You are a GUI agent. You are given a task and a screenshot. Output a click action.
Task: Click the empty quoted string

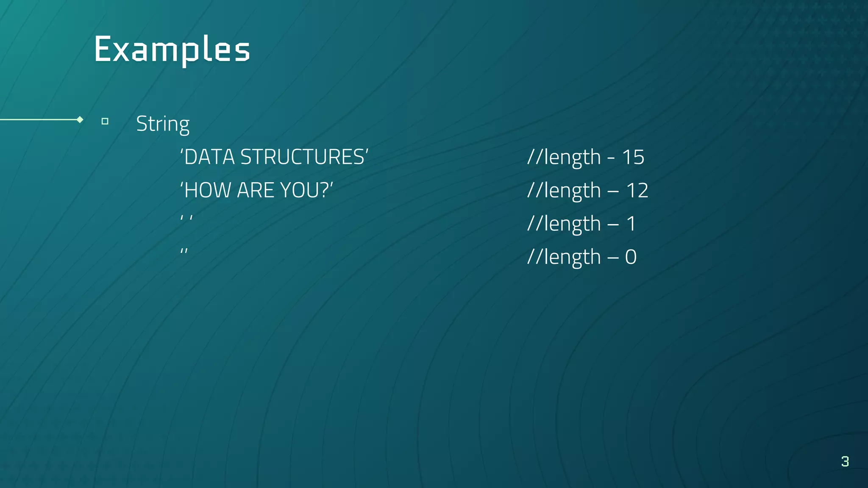pyautogui.click(x=184, y=251)
